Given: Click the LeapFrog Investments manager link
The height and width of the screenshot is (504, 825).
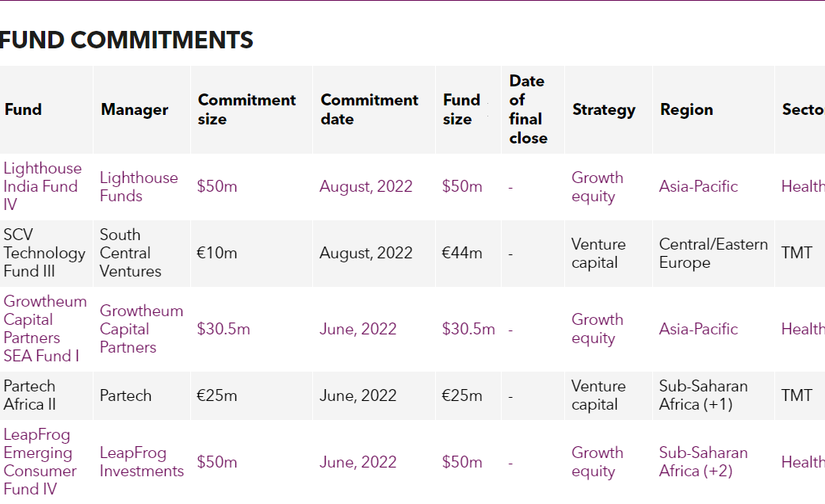Looking at the screenshot, I should coord(141,462).
